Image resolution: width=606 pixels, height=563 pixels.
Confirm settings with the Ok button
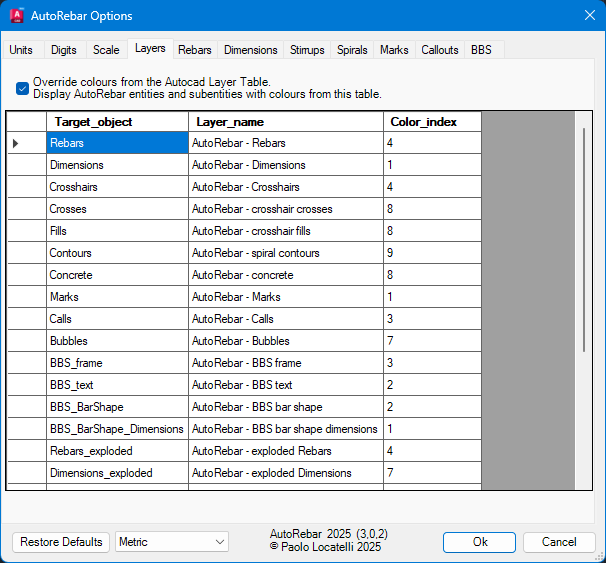[x=480, y=542]
